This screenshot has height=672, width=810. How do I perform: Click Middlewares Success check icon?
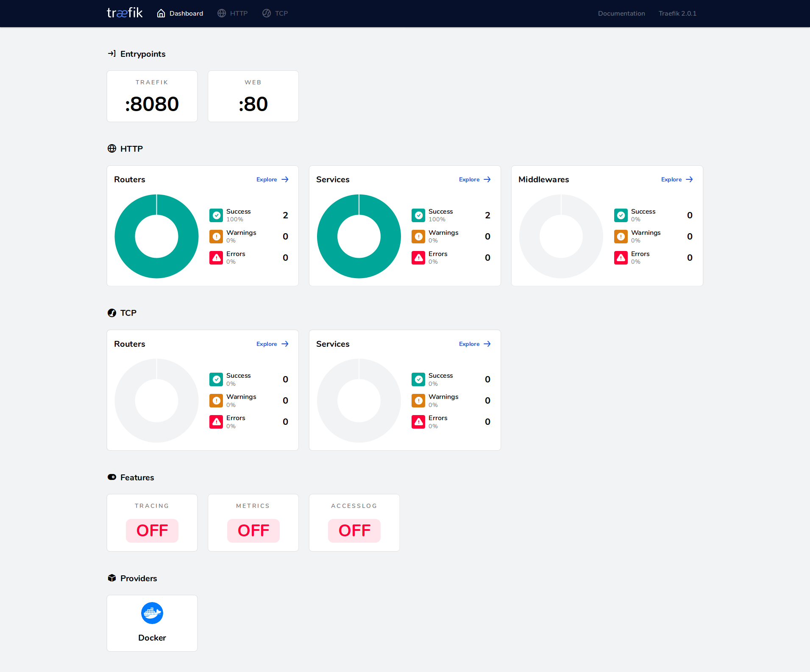pos(621,215)
